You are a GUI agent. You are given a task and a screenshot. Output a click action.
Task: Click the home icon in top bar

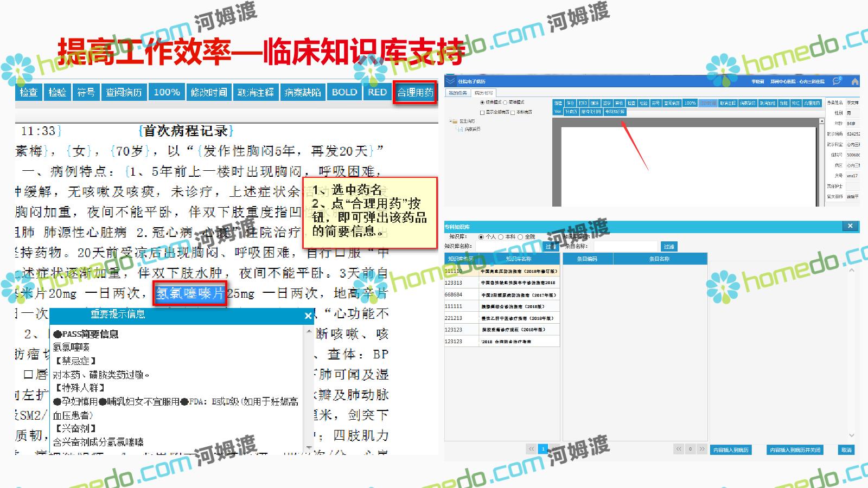click(x=855, y=82)
